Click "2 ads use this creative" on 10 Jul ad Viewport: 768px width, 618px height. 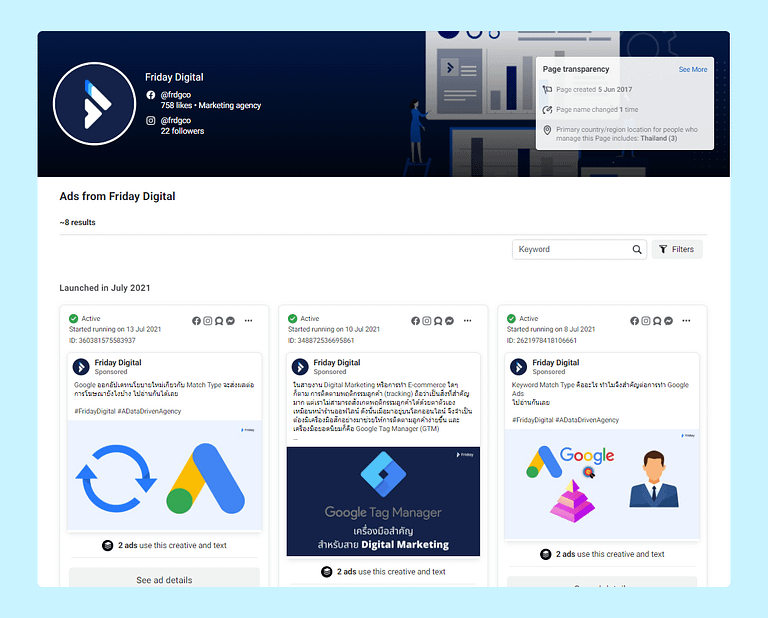(391, 572)
